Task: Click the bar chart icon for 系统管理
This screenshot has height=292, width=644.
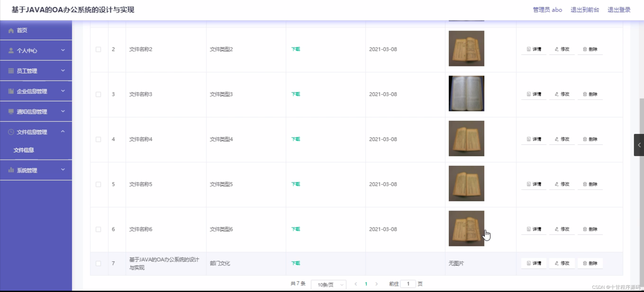Action: 11,170
